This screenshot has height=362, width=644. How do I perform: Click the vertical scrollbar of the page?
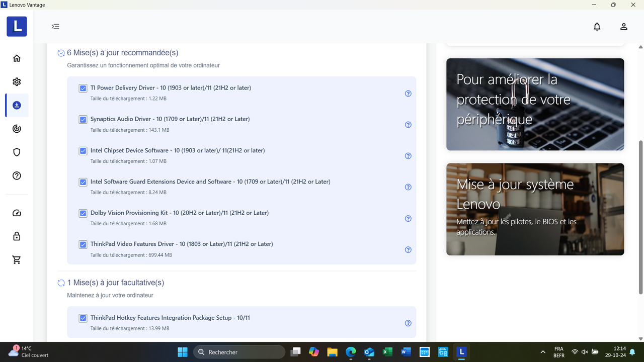(640, 217)
